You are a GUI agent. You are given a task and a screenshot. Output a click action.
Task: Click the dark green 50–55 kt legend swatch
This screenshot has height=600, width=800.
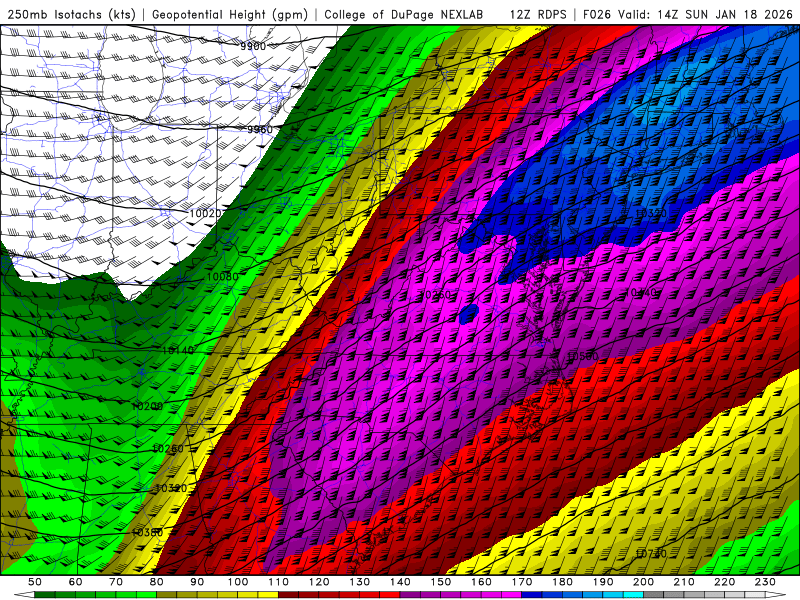(44, 595)
